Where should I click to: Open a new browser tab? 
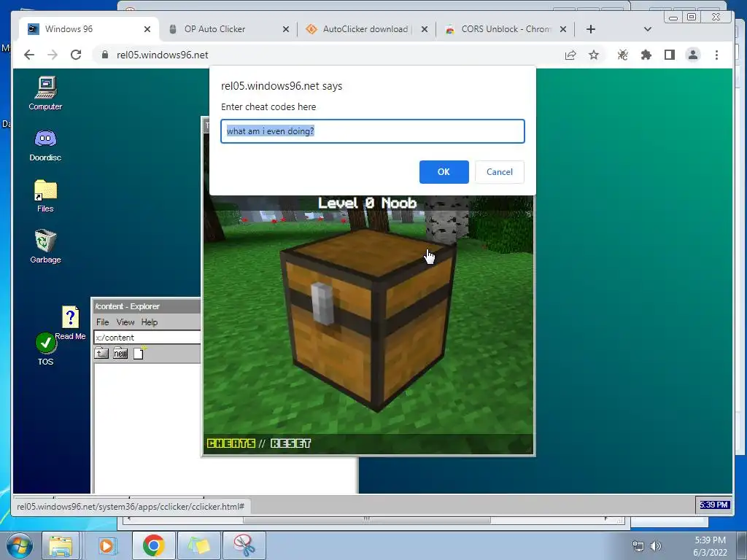(x=591, y=29)
